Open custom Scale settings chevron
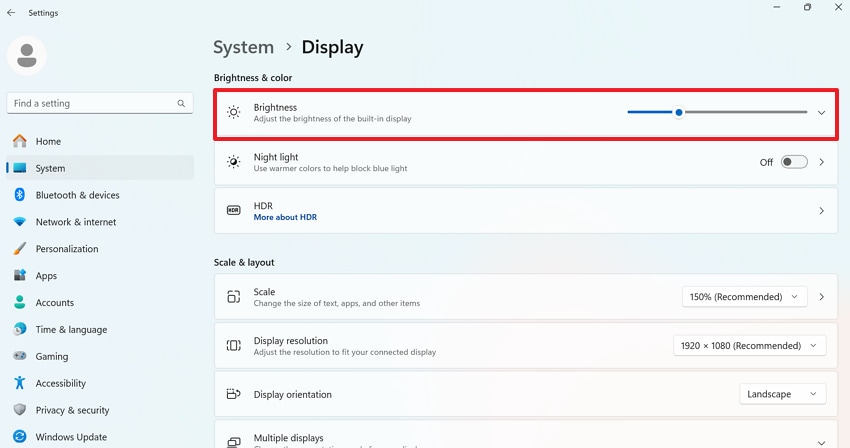850x448 pixels. click(x=821, y=297)
